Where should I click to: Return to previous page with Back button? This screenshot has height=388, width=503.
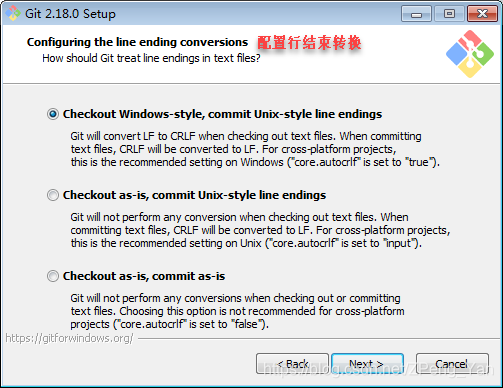click(292, 364)
